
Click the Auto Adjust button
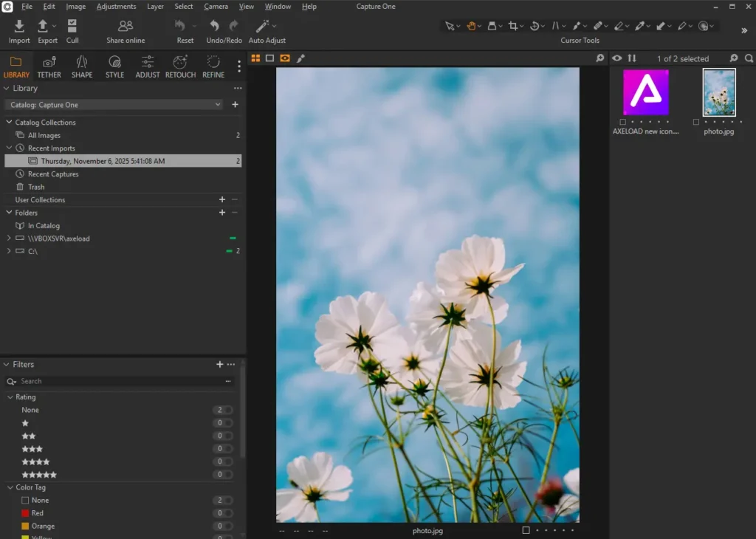(265, 30)
